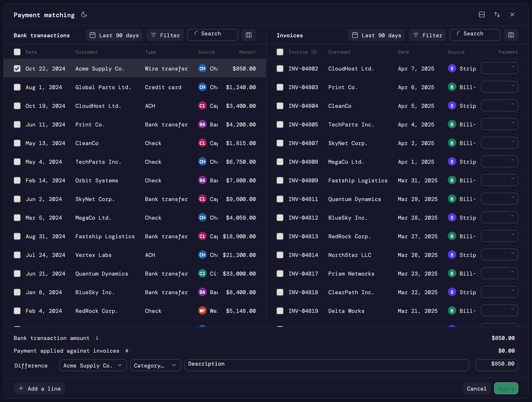Open Bank transactions Last 90 days date range
Viewport: 532px width, 402px height.
point(114,35)
